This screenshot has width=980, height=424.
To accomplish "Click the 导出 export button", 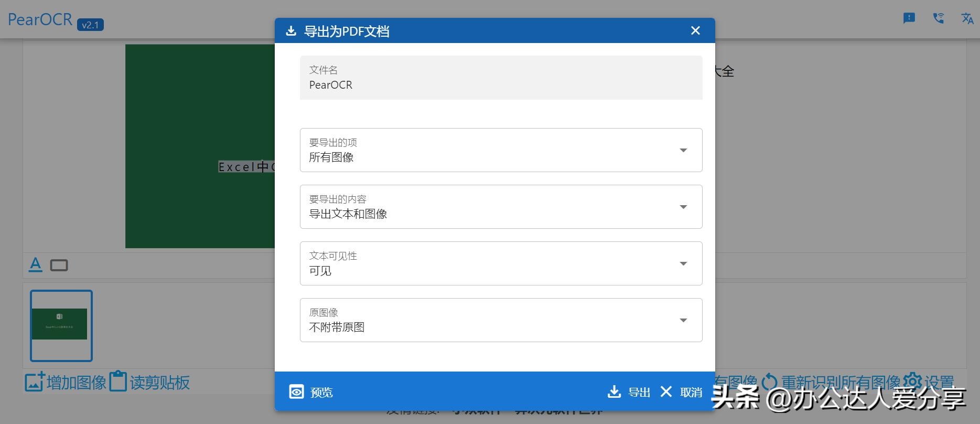I will click(x=629, y=392).
